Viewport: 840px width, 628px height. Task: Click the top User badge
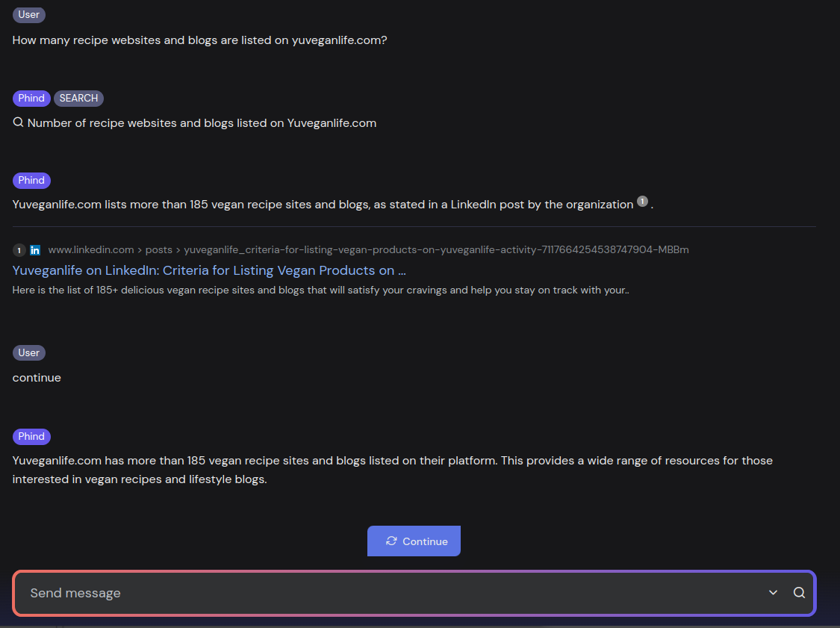click(x=29, y=14)
